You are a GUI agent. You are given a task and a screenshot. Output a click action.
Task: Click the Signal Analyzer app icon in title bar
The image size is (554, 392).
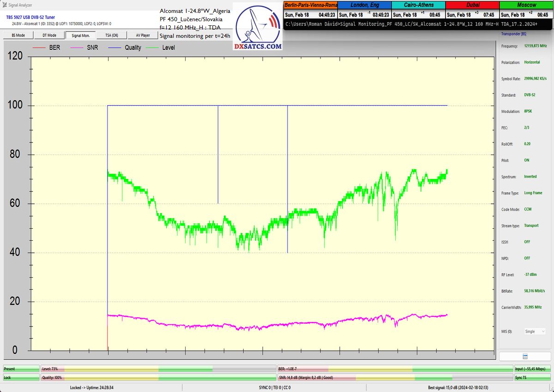5,5
